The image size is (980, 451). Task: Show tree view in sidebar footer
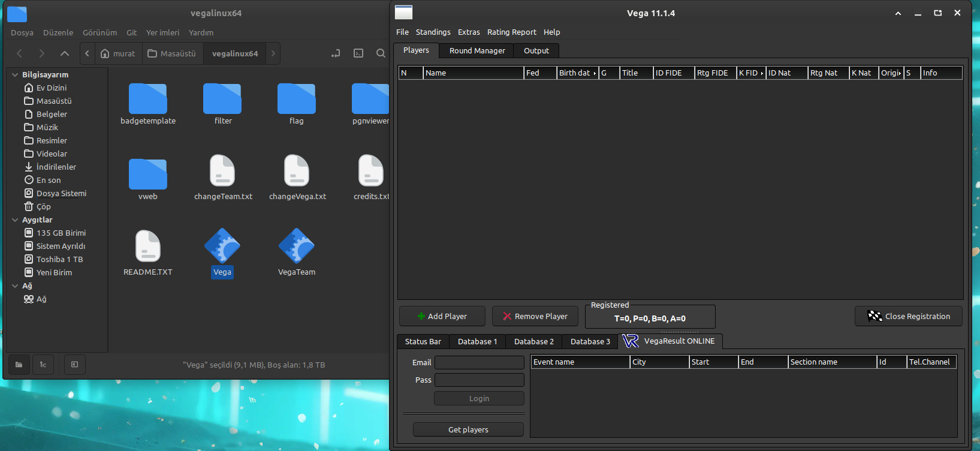click(x=43, y=365)
